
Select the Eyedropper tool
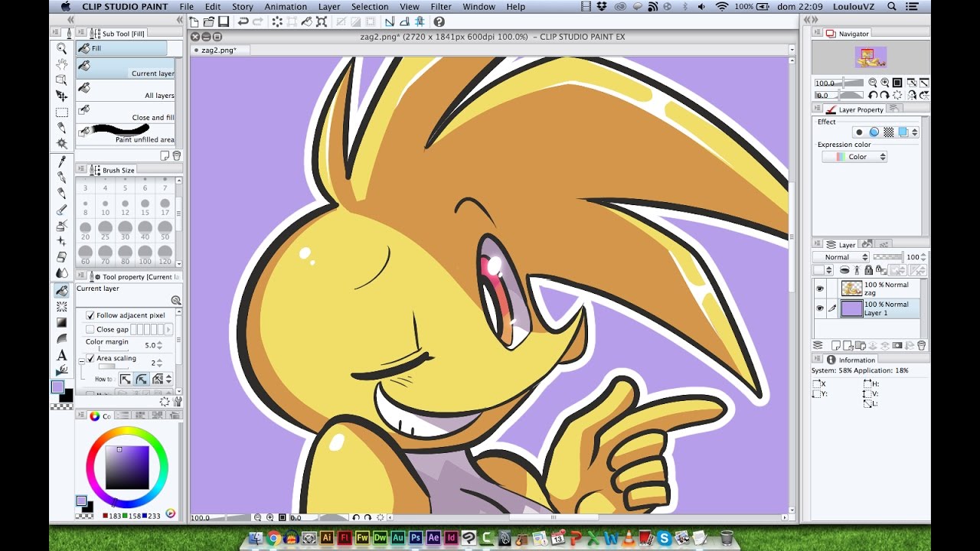(62, 161)
